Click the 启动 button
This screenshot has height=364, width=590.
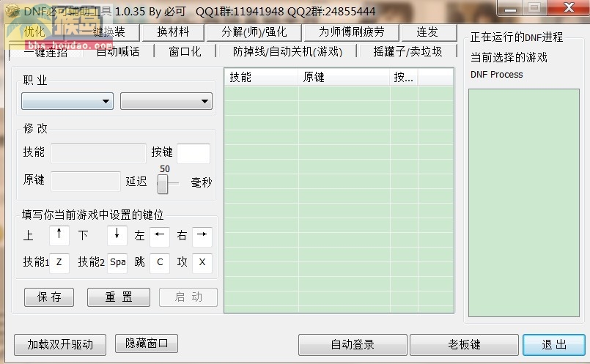pyautogui.click(x=188, y=297)
